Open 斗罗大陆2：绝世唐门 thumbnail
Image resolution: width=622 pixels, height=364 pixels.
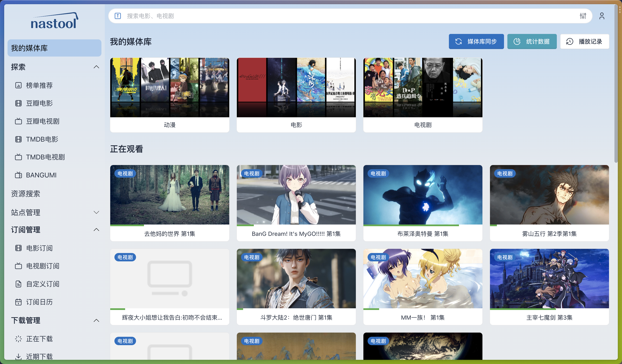tap(296, 278)
